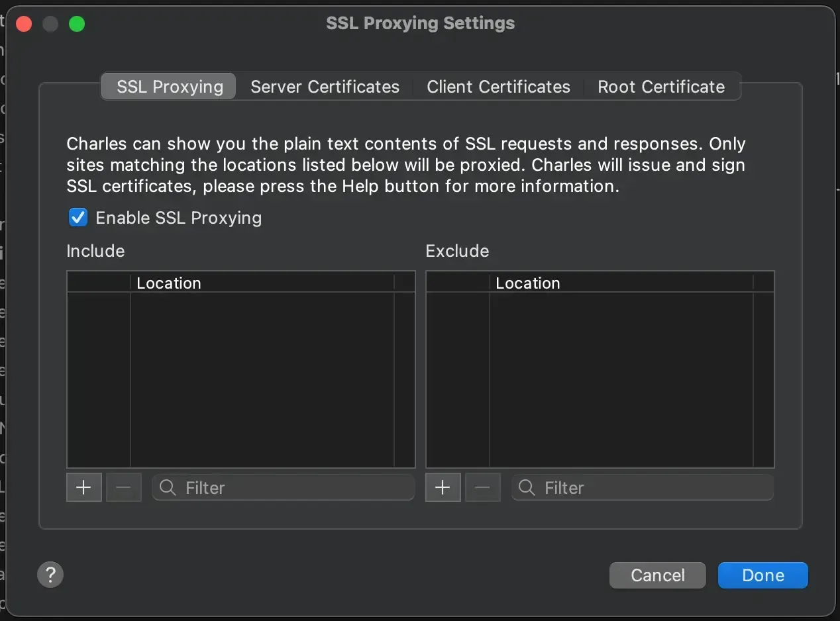Click the magnifying glass in Exclude filter field

(527, 487)
